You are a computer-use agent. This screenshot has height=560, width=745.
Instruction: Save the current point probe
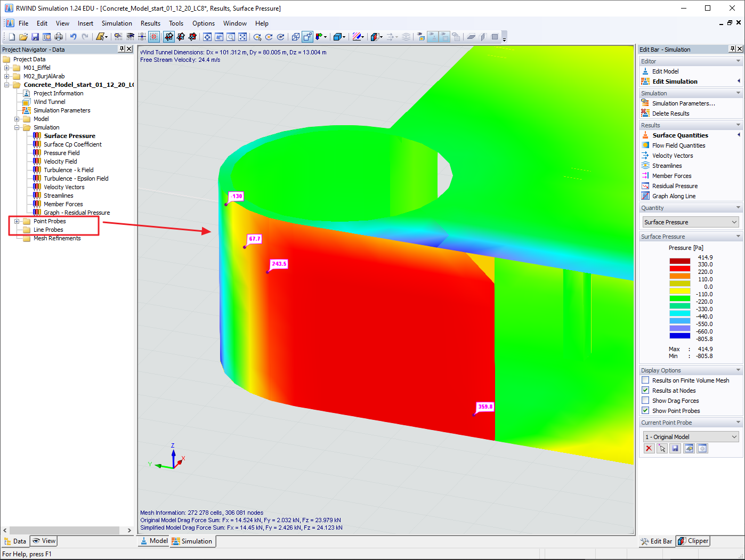point(675,448)
